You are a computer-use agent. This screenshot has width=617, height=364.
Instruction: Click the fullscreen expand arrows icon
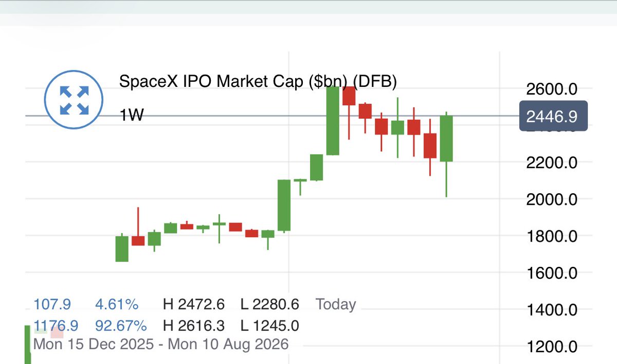[x=74, y=100]
